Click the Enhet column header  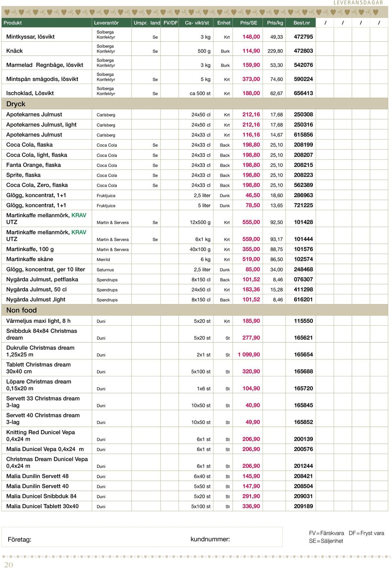pyautogui.click(x=224, y=23)
